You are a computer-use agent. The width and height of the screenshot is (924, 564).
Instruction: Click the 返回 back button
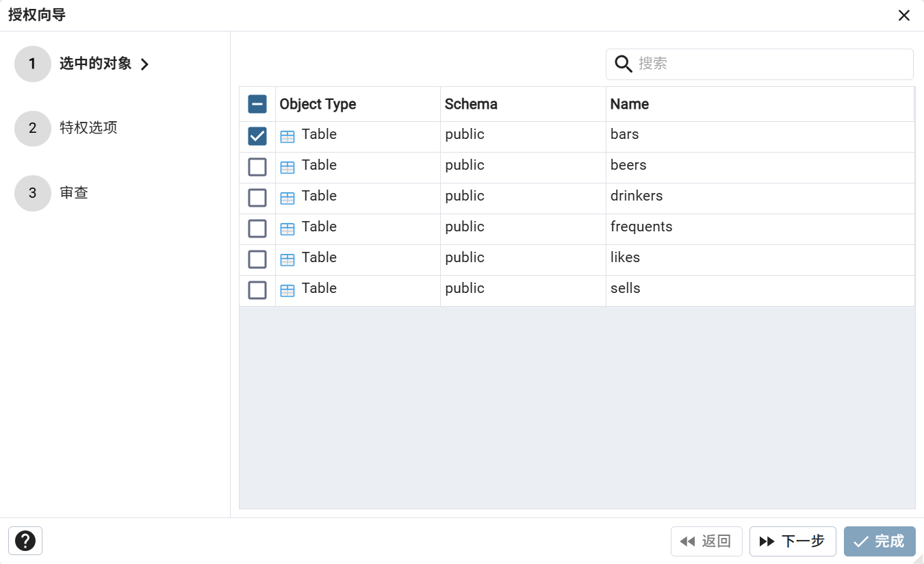pyautogui.click(x=706, y=541)
